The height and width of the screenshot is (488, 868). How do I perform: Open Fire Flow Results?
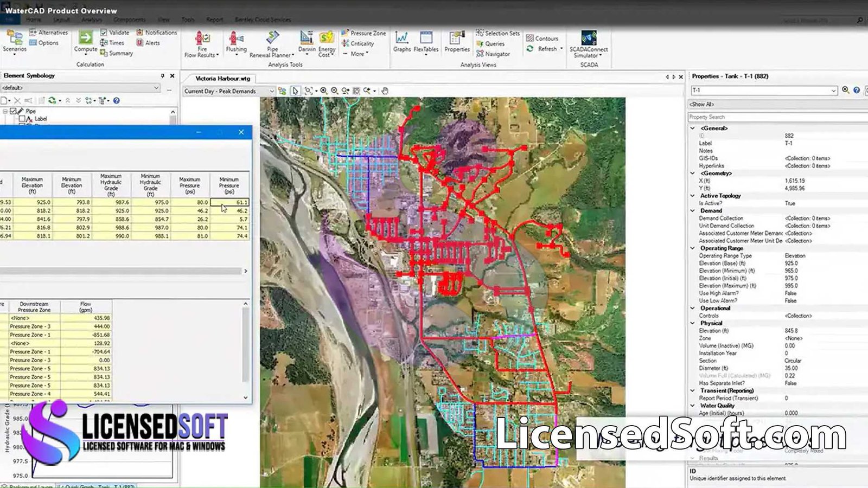pyautogui.click(x=202, y=44)
